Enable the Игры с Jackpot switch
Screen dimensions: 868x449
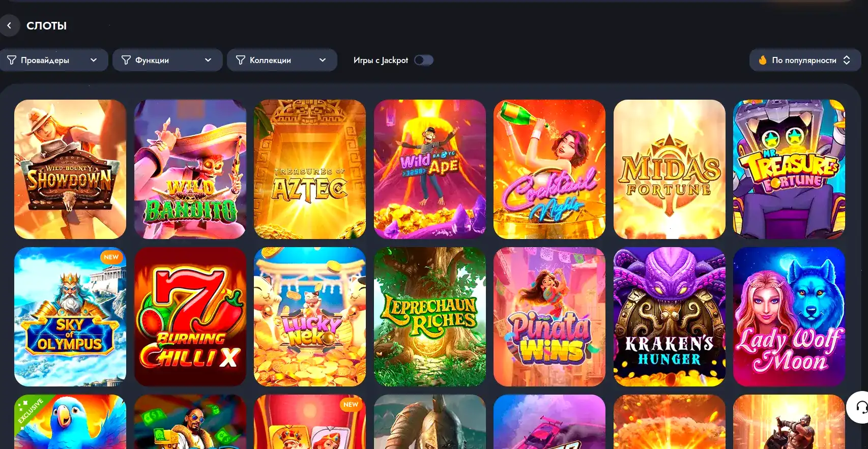point(423,60)
